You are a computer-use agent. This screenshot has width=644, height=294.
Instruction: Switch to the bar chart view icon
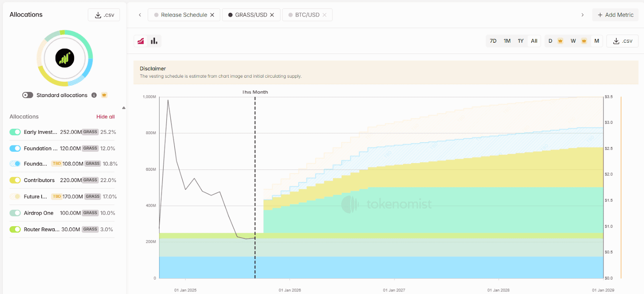154,41
